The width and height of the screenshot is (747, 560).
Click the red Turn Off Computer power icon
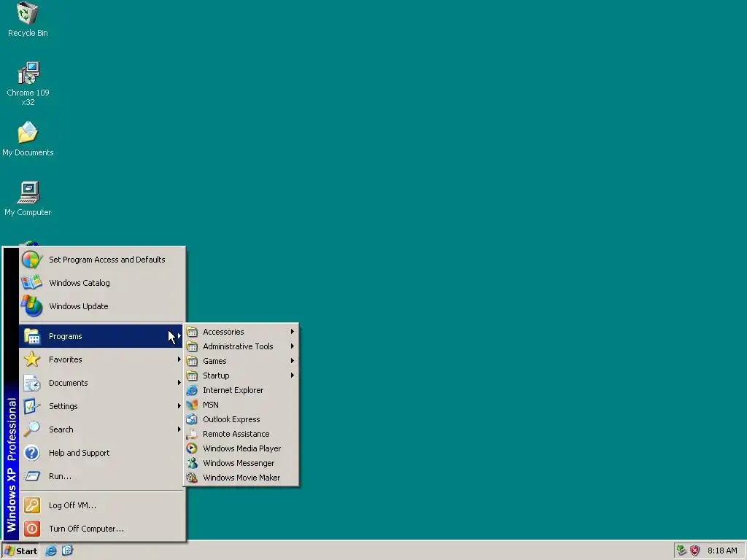click(x=32, y=529)
